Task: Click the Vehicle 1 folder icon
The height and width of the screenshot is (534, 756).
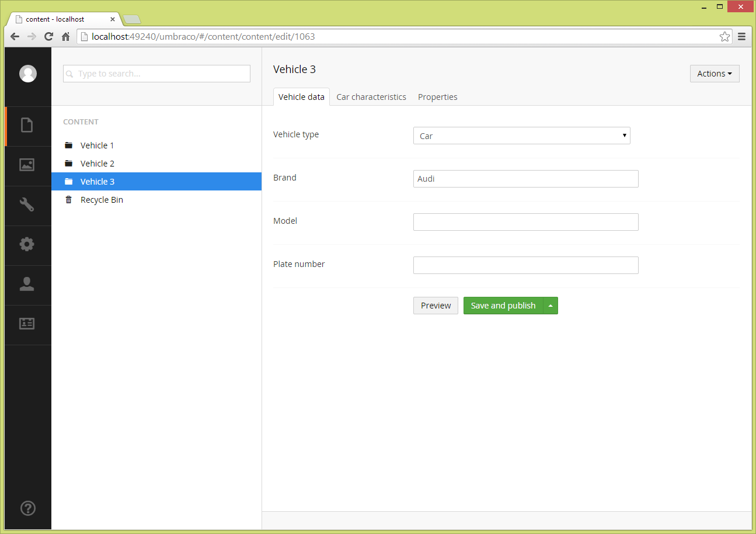Action: pos(68,145)
